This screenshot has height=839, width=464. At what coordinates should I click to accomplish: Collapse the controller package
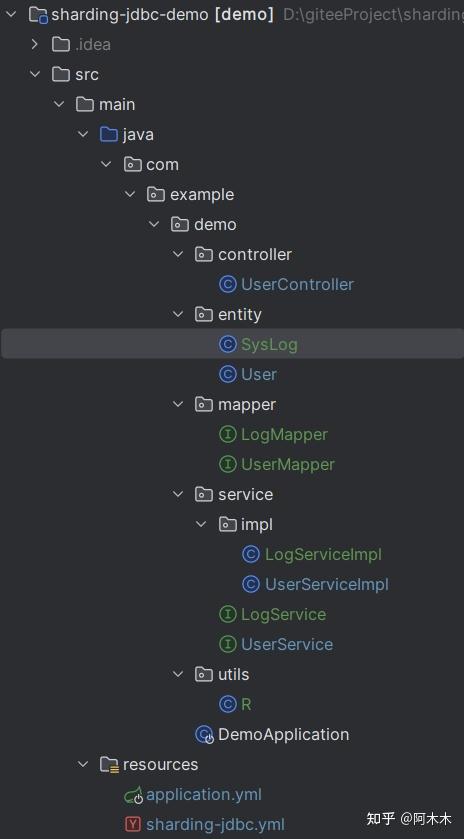coord(178,254)
